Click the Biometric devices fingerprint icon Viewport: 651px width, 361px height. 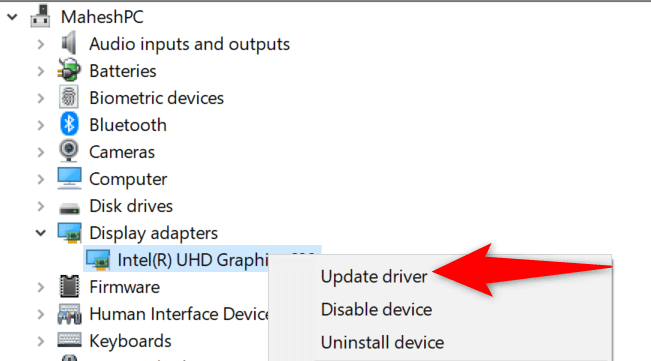tap(69, 97)
